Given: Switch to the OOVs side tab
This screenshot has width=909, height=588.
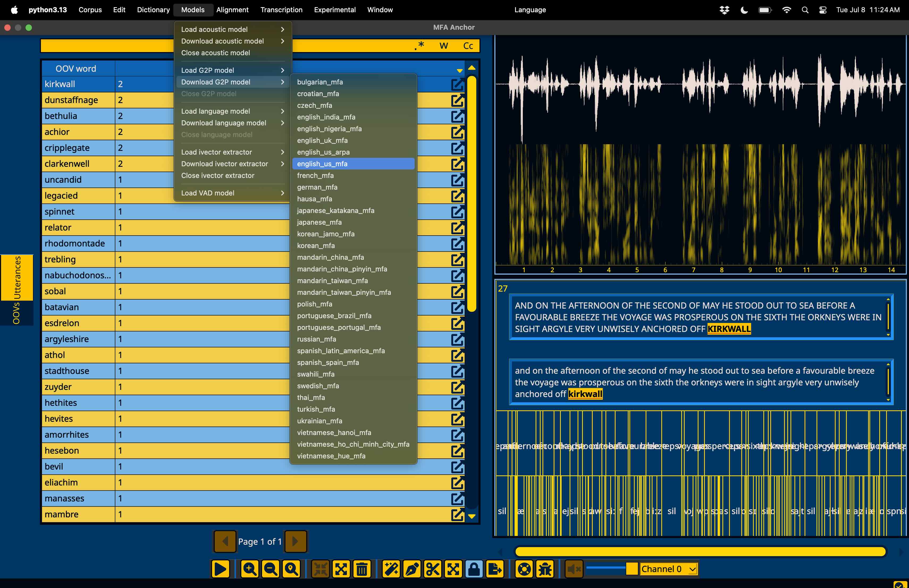Looking at the screenshot, I should (16, 313).
